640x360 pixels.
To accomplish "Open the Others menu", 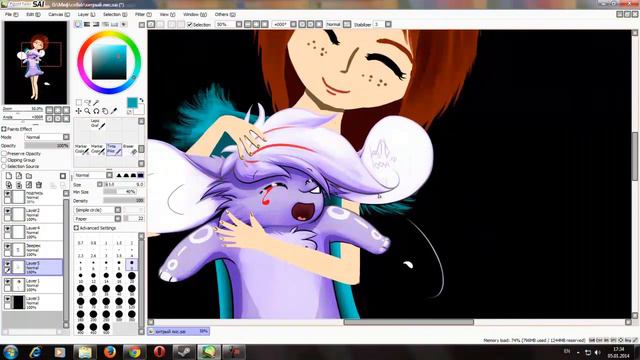I will pos(225,14).
